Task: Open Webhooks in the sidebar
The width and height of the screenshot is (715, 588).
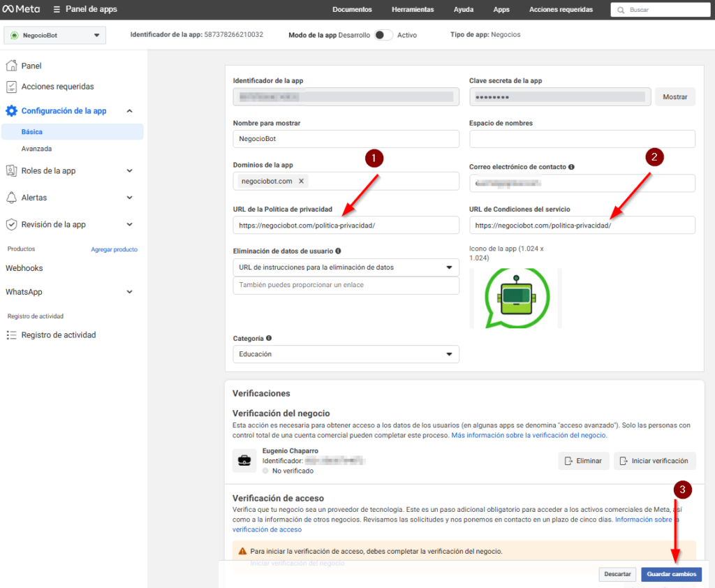Action: pyautogui.click(x=24, y=268)
